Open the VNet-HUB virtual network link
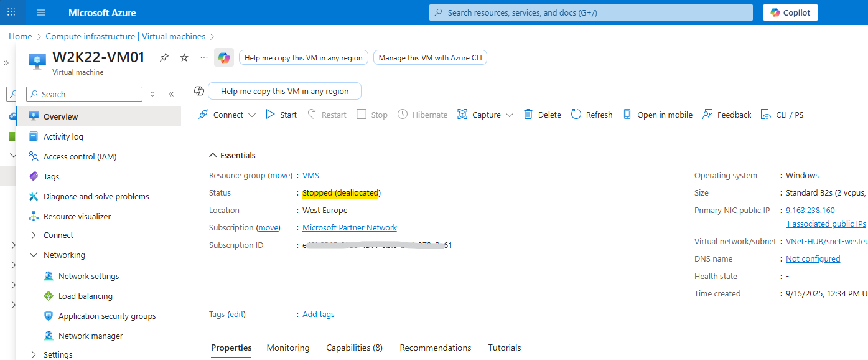This screenshot has width=868, height=360. (x=827, y=242)
